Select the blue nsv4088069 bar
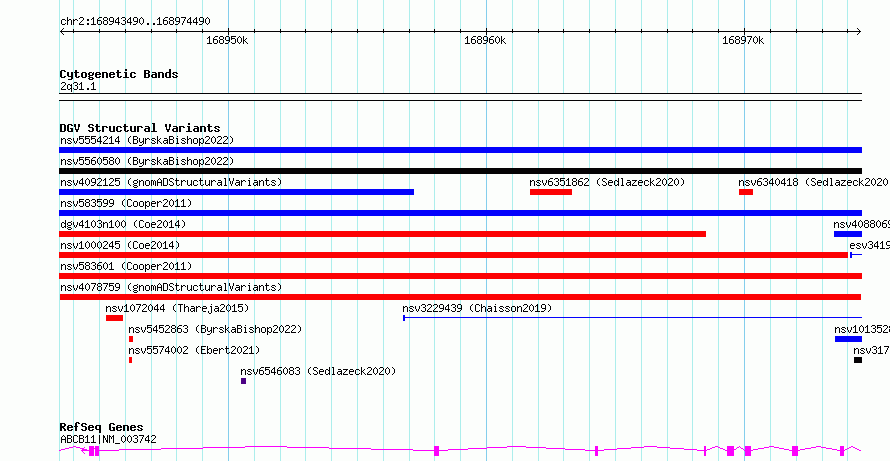The height and width of the screenshot is (461, 890). pos(848,234)
